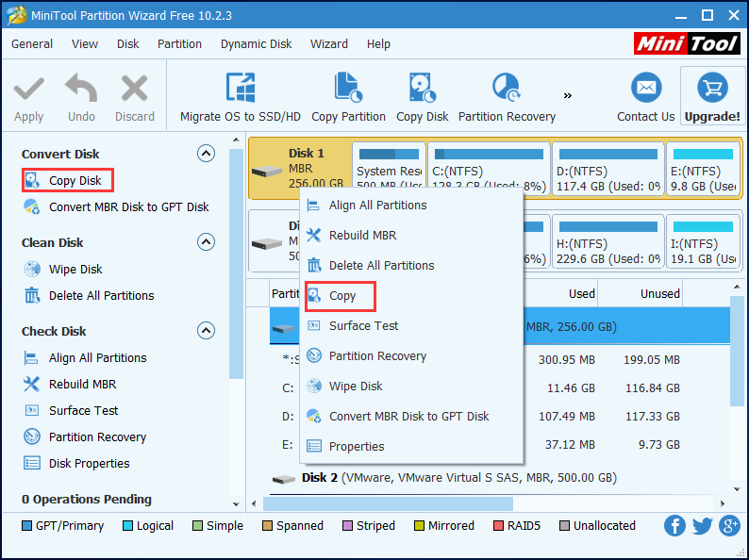Click Copy Disk in Convert Disk sidebar

pyautogui.click(x=67, y=180)
